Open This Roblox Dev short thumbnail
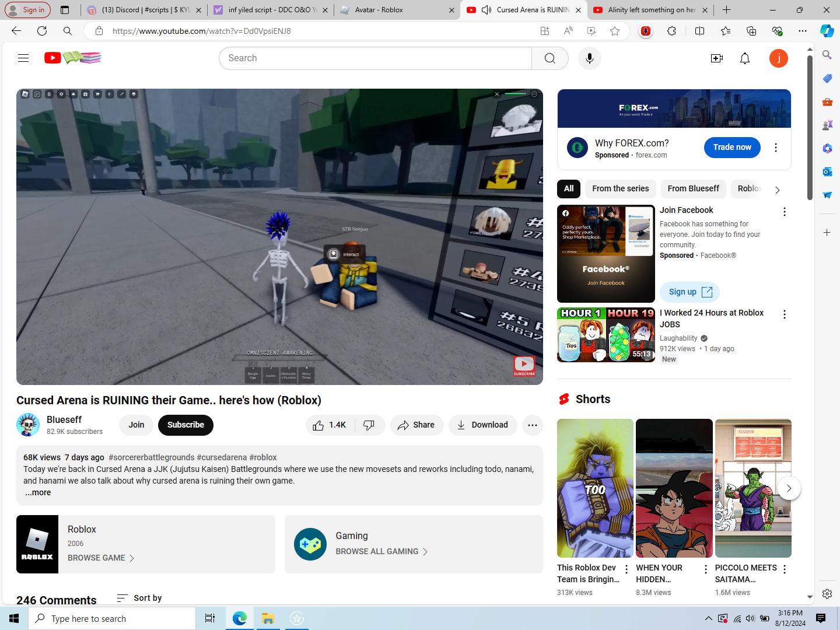 click(595, 488)
